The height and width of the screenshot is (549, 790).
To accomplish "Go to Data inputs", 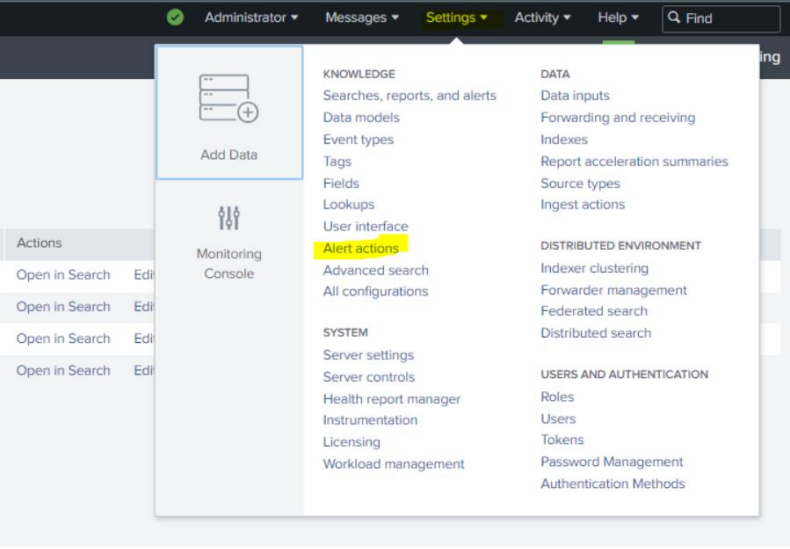I will click(575, 96).
